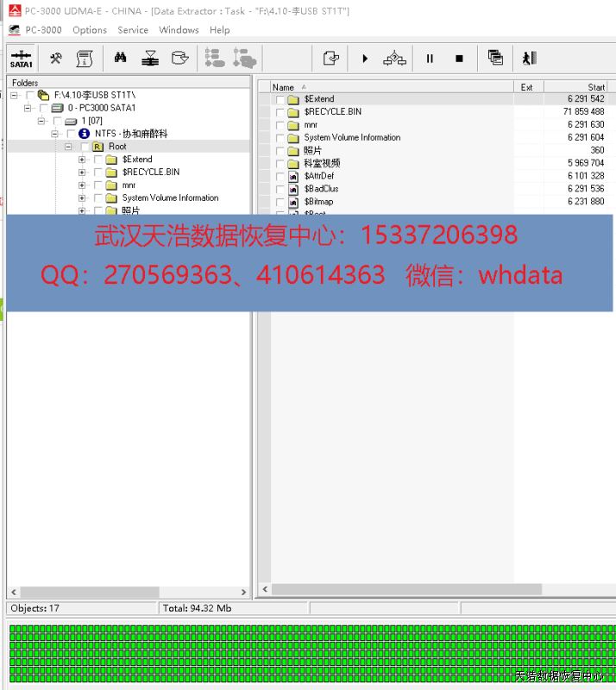Click the scroll/script toolbar icon
The height and width of the screenshot is (690, 616).
click(84, 59)
